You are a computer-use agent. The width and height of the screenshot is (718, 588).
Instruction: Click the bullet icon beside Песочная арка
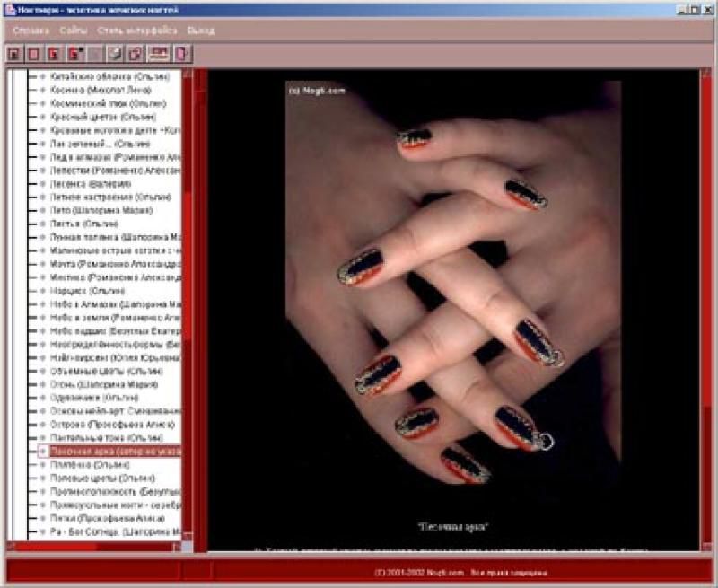(42, 452)
